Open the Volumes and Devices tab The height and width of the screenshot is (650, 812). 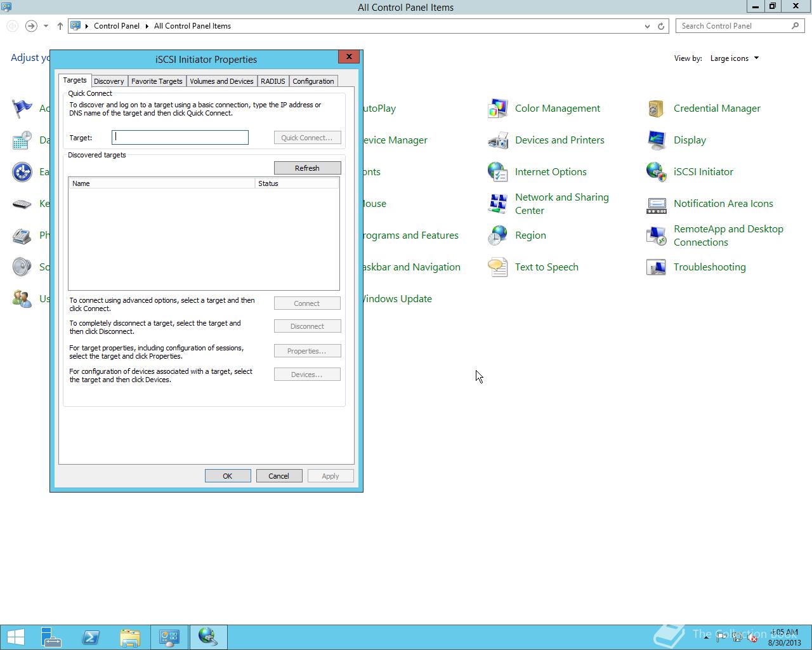click(221, 81)
